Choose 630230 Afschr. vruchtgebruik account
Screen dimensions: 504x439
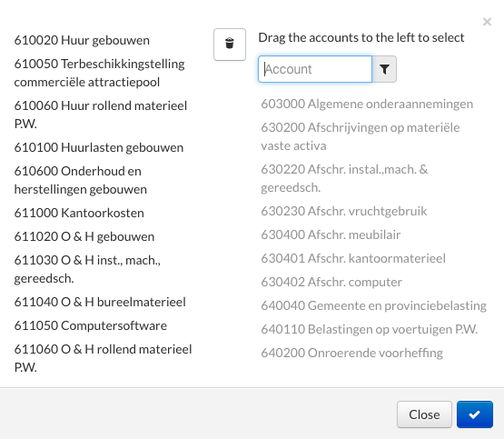344,211
